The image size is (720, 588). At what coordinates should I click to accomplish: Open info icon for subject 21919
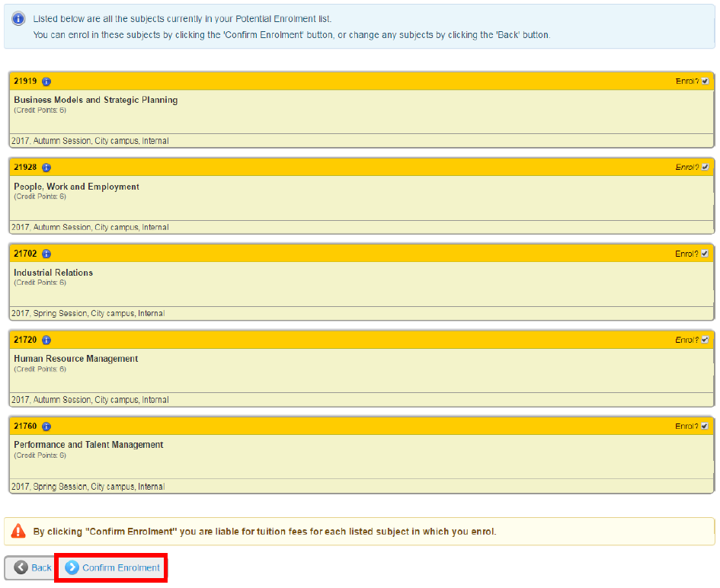(x=46, y=81)
